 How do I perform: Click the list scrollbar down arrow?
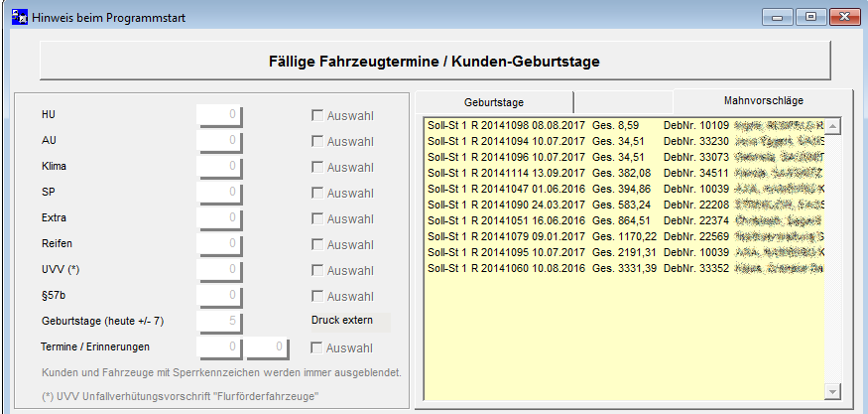pos(832,392)
